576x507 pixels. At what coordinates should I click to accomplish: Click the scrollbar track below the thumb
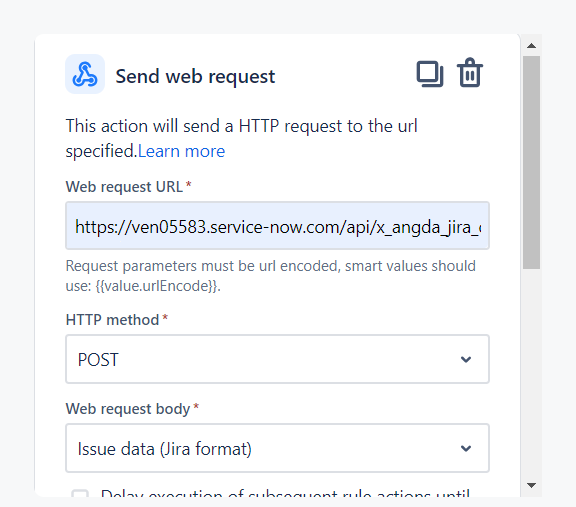(531, 373)
